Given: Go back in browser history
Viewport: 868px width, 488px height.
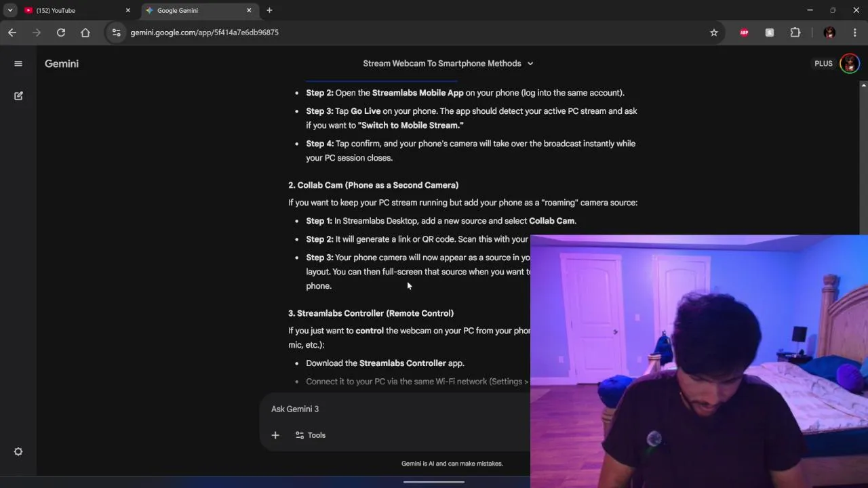Looking at the screenshot, I should pos(12,33).
